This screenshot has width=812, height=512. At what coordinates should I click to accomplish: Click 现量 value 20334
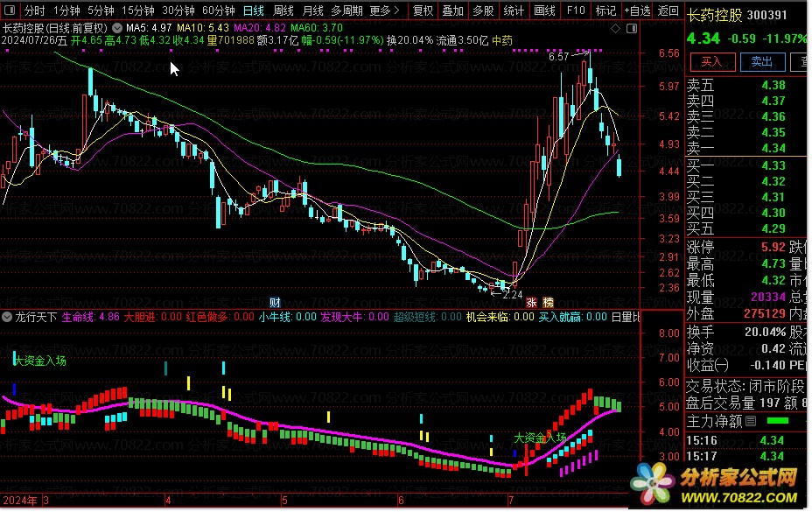pos(768,297)
